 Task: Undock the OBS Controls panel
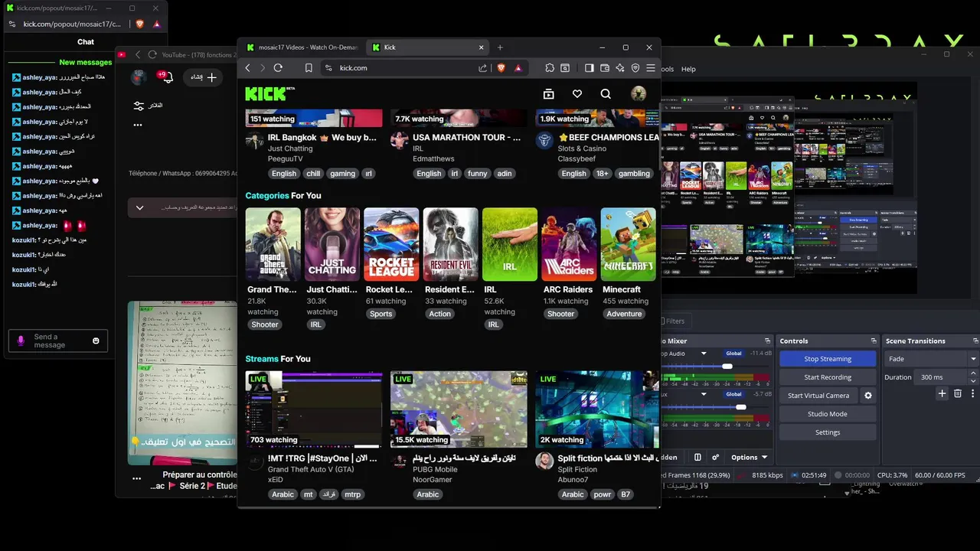[x=873, y=341]
